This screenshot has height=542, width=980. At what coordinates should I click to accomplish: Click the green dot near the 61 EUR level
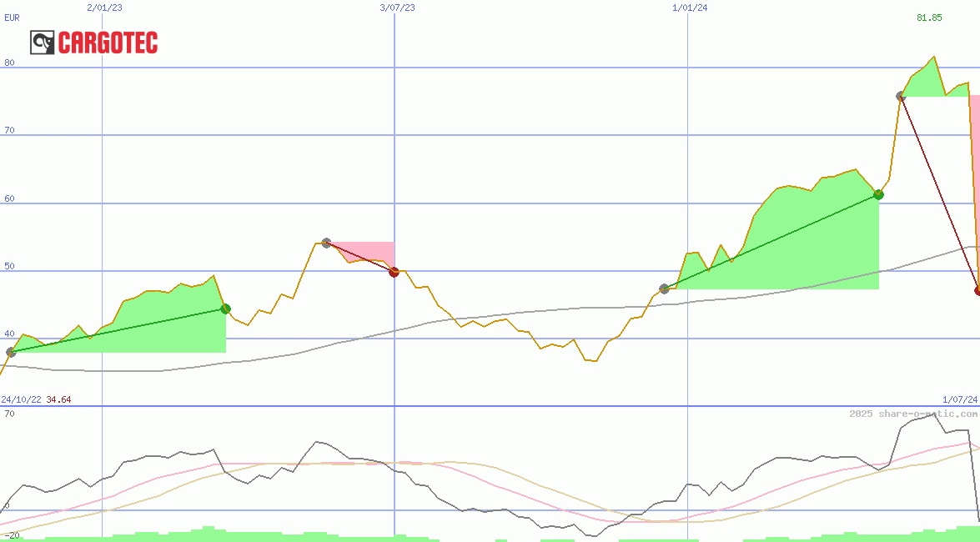(878, 194)
